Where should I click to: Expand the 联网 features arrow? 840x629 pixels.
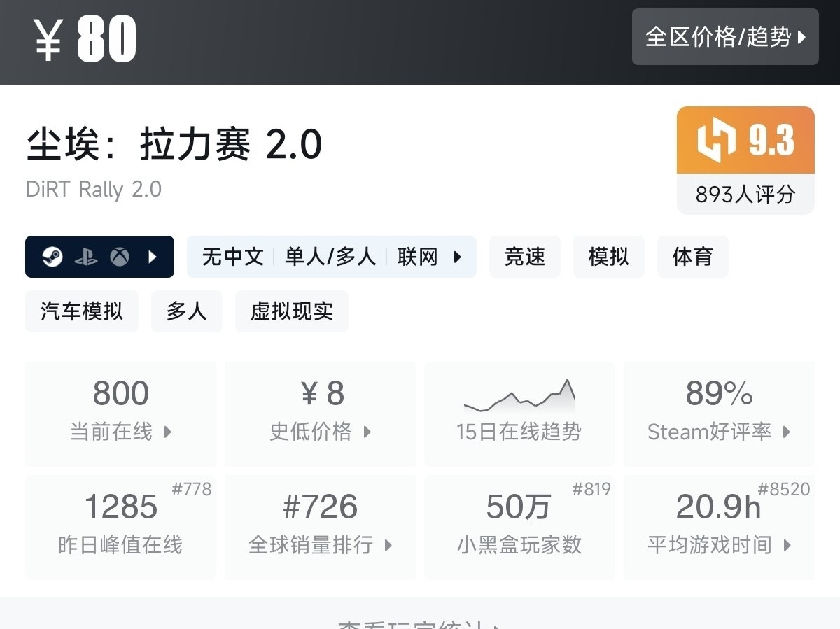pyautogui.click(x=458, y=257)
